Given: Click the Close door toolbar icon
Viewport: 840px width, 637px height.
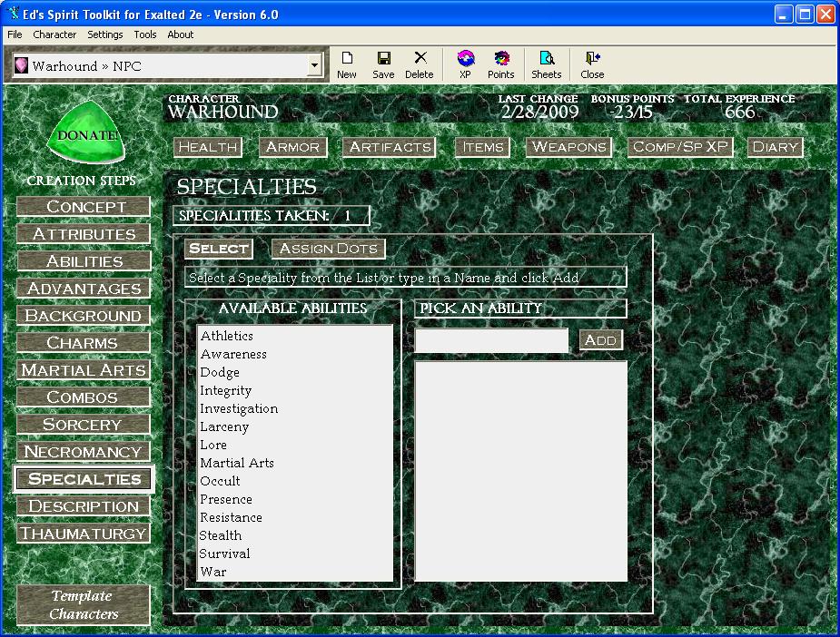Looking at the screenshot, I should [x=592, y=58].
